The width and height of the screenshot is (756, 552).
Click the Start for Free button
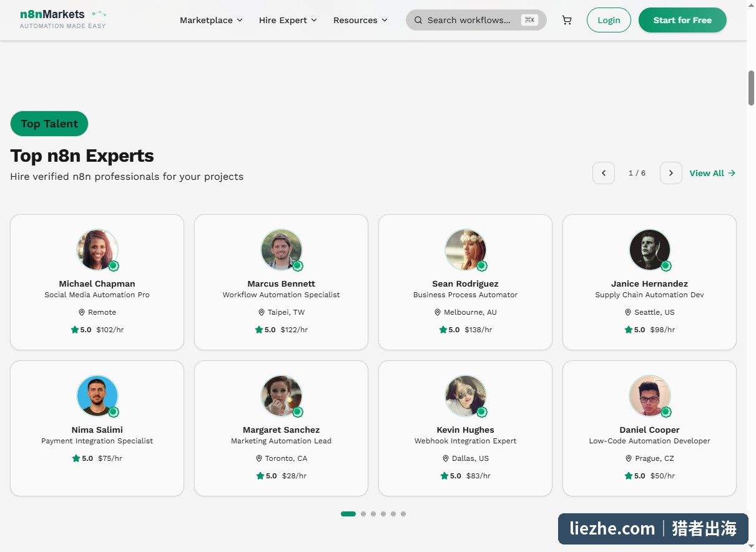pos(682,20)
